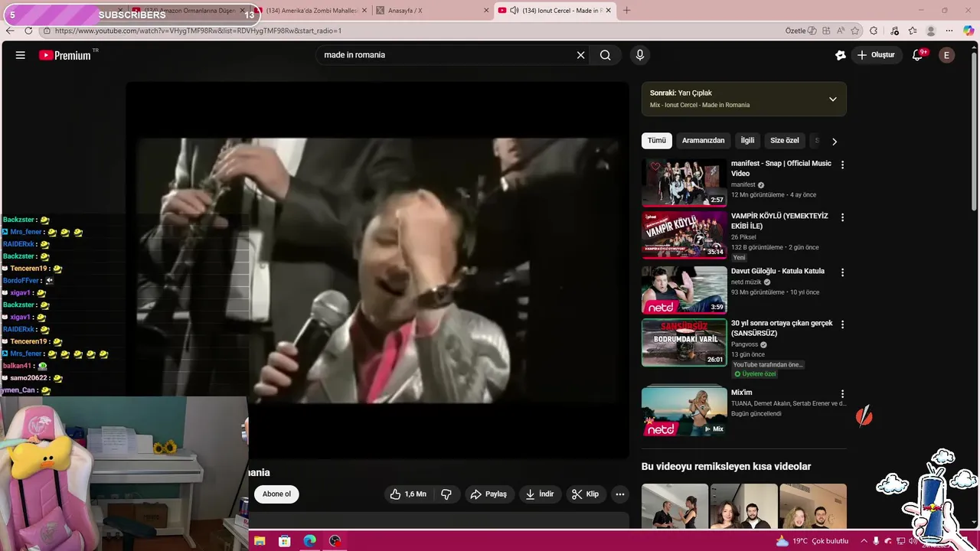Click Oluştur create button
Viewport: 980px width, 551px height.
[876, 55]
